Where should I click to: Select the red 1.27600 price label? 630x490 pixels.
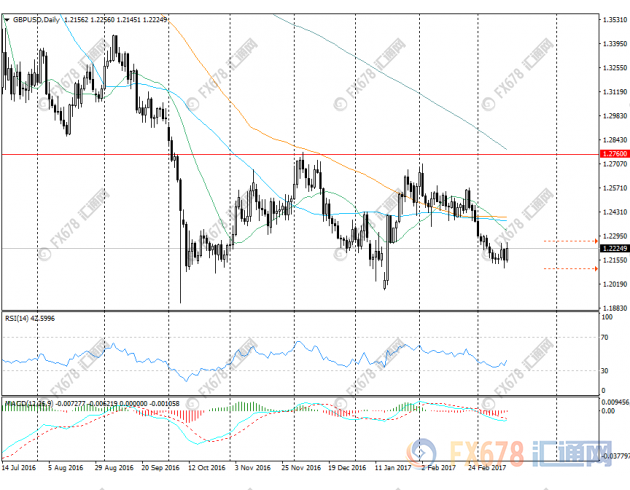(x=614, y=154)
